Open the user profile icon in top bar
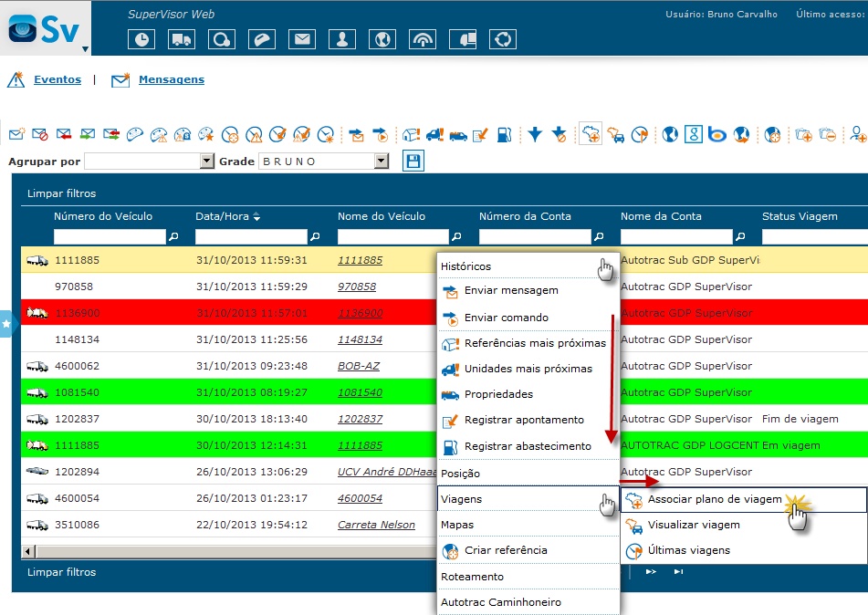Viewport: 868px width, 615px height. coord(342,39)
